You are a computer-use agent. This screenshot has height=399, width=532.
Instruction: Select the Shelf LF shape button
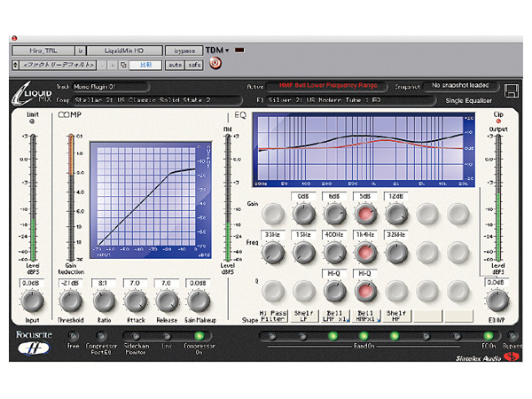point(304,317)
